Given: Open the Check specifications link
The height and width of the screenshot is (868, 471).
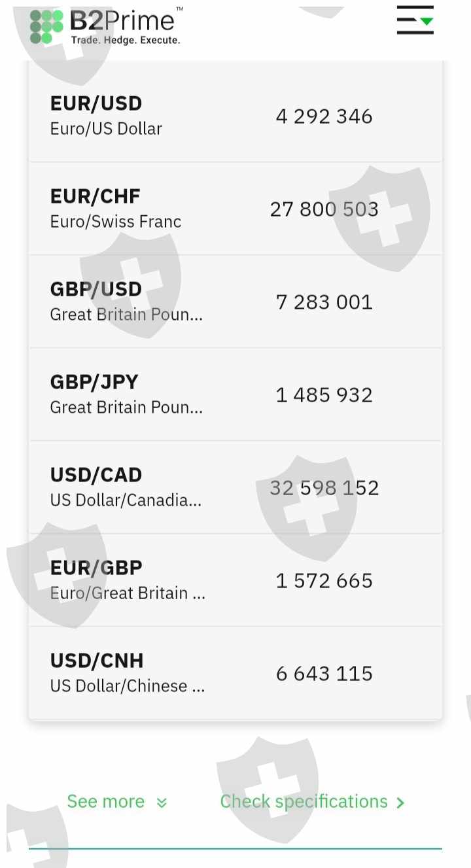Looking at the screenshot, I should (304, 801).
